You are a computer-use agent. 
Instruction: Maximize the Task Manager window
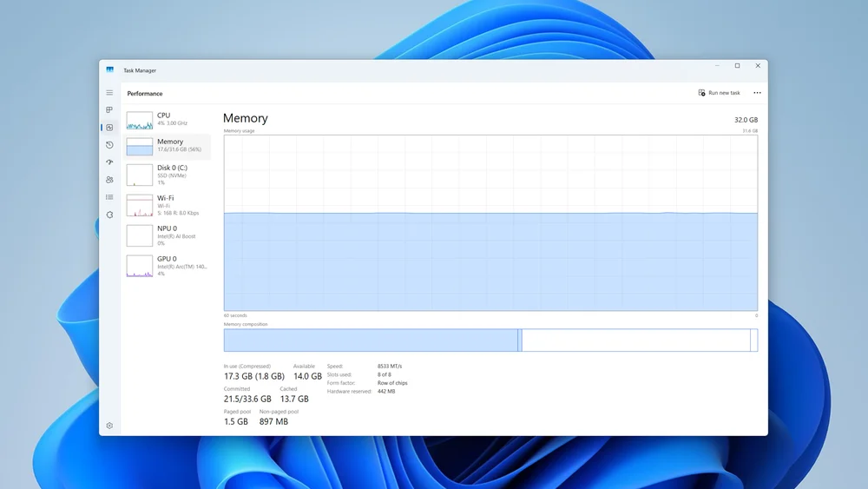click(x=737, y=65)
